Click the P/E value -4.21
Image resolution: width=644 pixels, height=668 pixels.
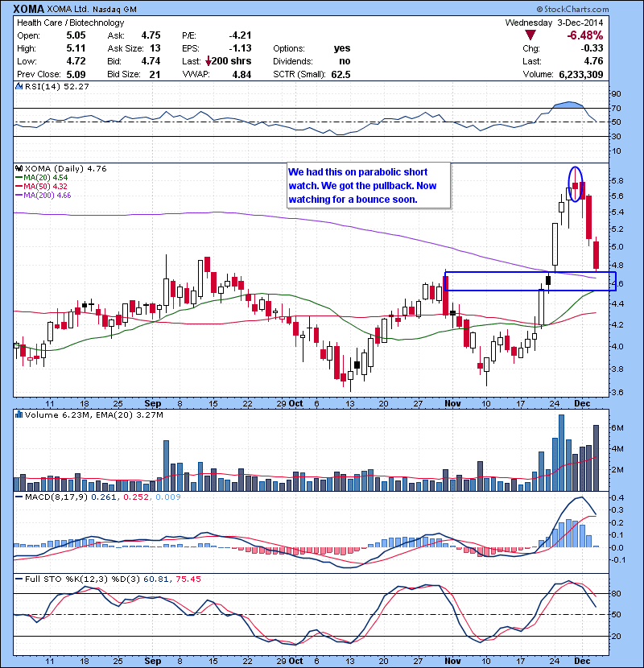tap(240, 35)
